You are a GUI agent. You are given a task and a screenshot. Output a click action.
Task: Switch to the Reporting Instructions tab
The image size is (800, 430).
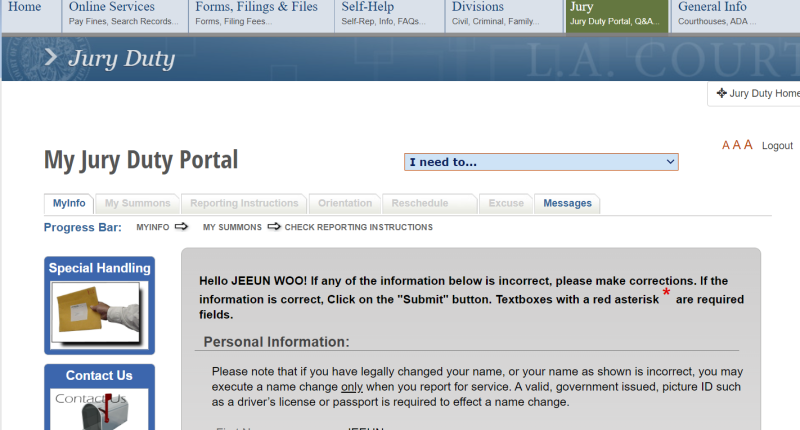coord(244,204)
